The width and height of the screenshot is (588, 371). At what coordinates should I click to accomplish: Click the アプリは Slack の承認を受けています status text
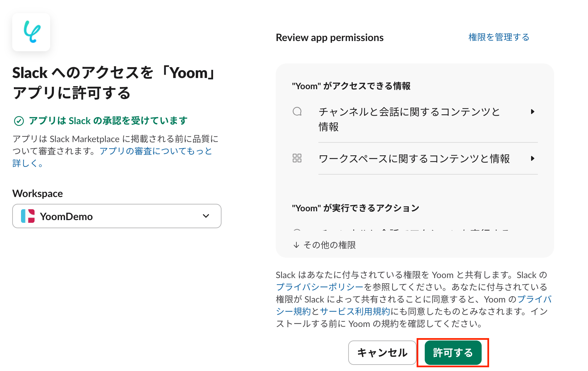[108, 121]
